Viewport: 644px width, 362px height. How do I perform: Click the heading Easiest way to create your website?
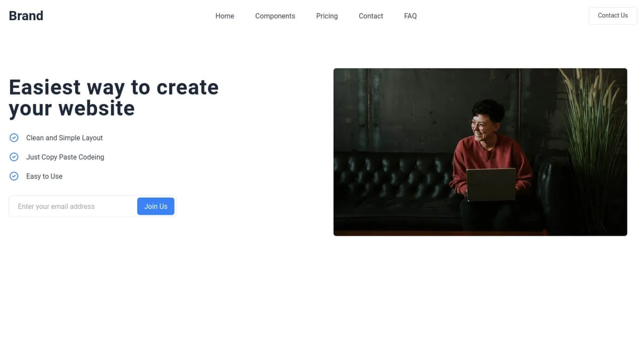click(113, 97)
